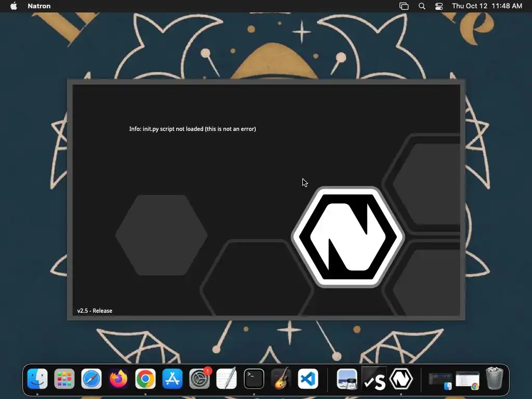Open the Apple menu

click(x=14, y=6)
